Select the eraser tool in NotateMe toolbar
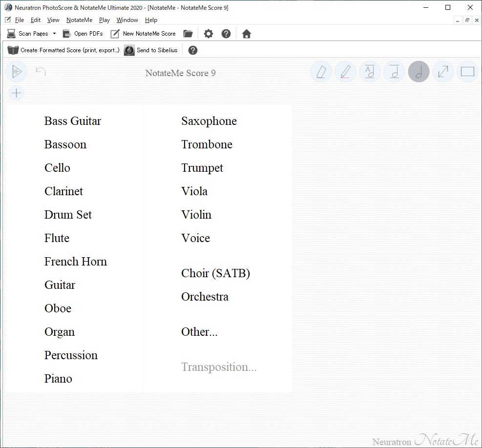Viewport: 482px width, 448px height. tap(321, 72)
